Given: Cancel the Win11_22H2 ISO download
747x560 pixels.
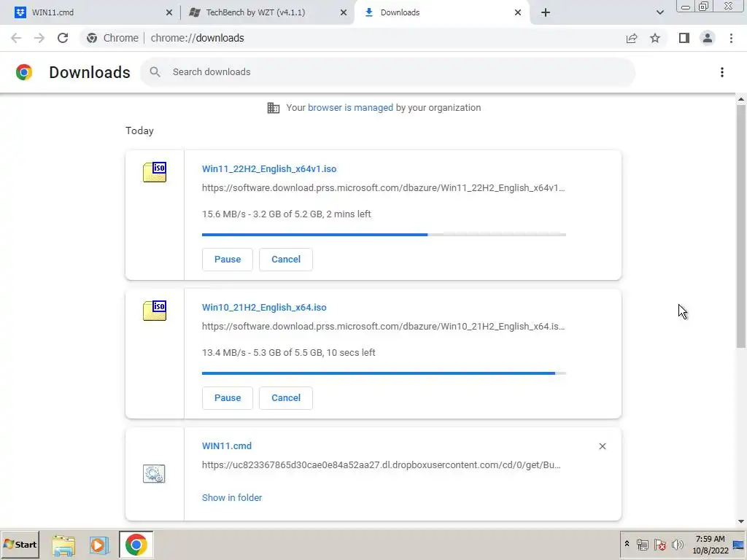Looking at the screenshot, I should (286, 260).
